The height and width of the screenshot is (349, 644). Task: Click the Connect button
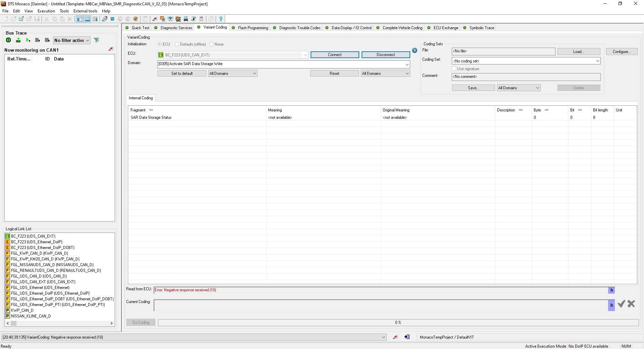coord(334,54)
